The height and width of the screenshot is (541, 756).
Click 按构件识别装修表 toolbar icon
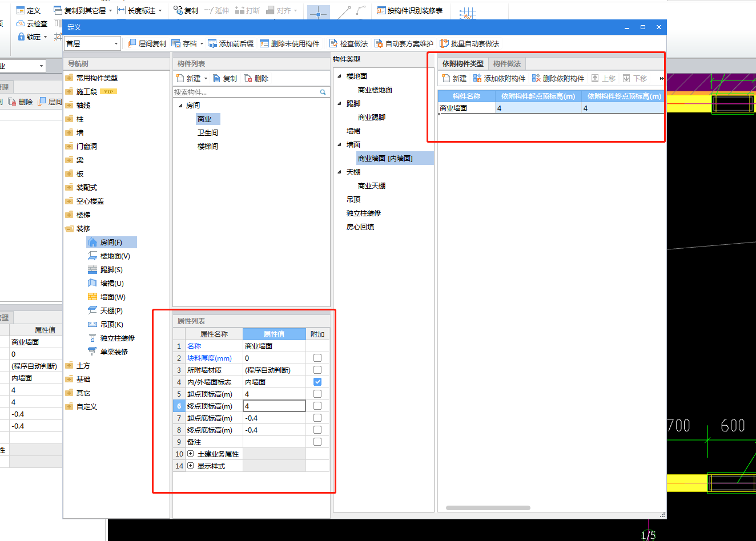coord(381,10)
